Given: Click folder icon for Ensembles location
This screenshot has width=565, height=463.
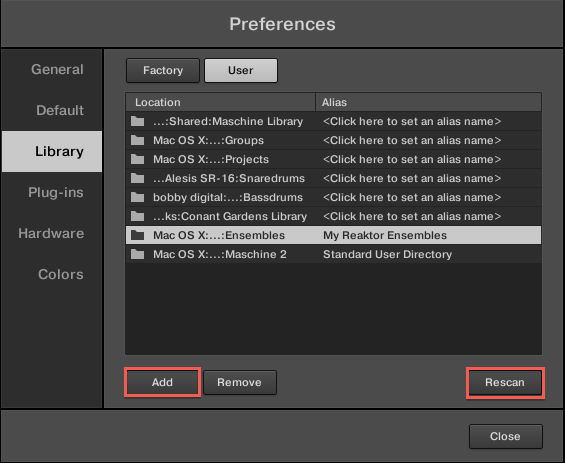Looking at the screenshot, I should [137, 235].
